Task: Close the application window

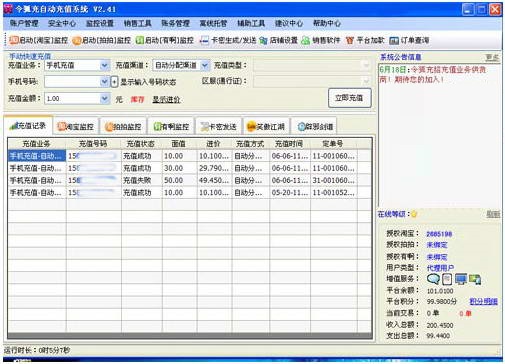Action: (x=495, y=9)
